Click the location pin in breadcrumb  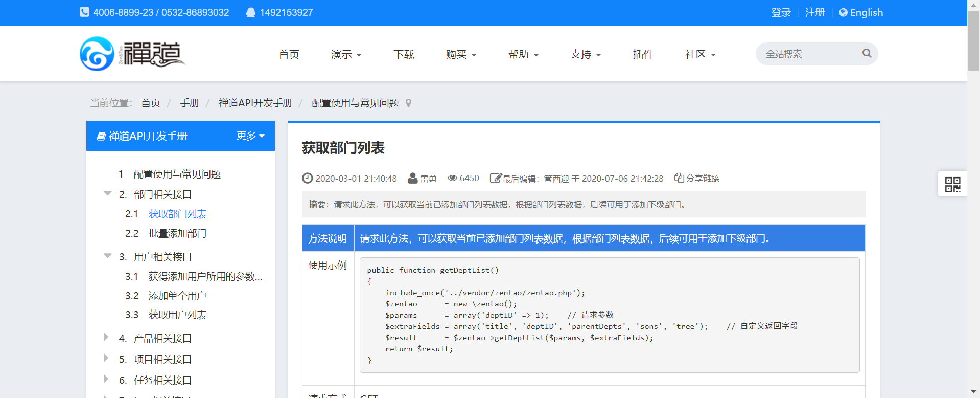tap(408, 103)
